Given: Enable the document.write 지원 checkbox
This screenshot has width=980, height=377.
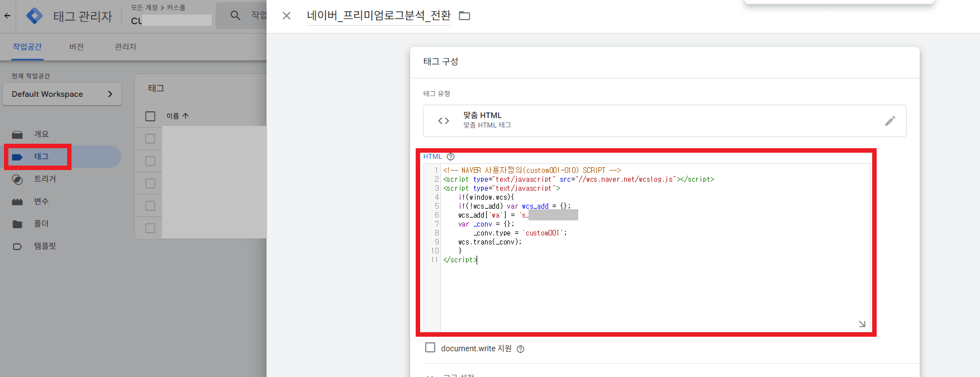Looking at the screenshot, I should point(430,347).
